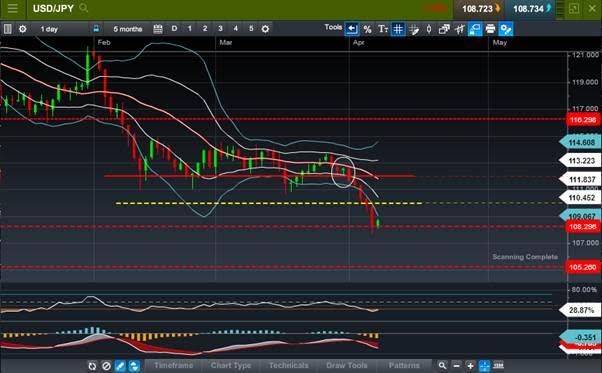Click the yellow dashed horizontal support line
Screen dimensions: 602x373
(x=269, y=203)
